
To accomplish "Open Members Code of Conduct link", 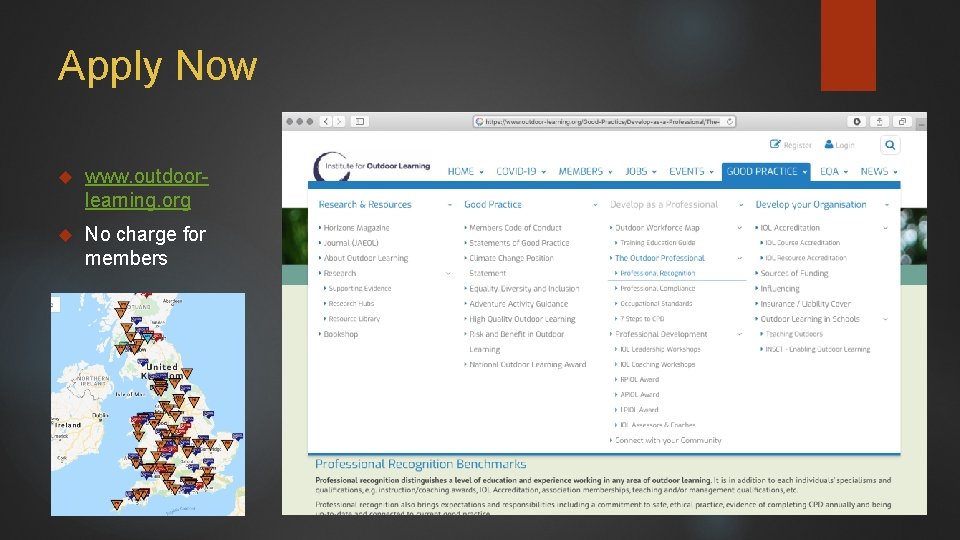I will (515, 228).
